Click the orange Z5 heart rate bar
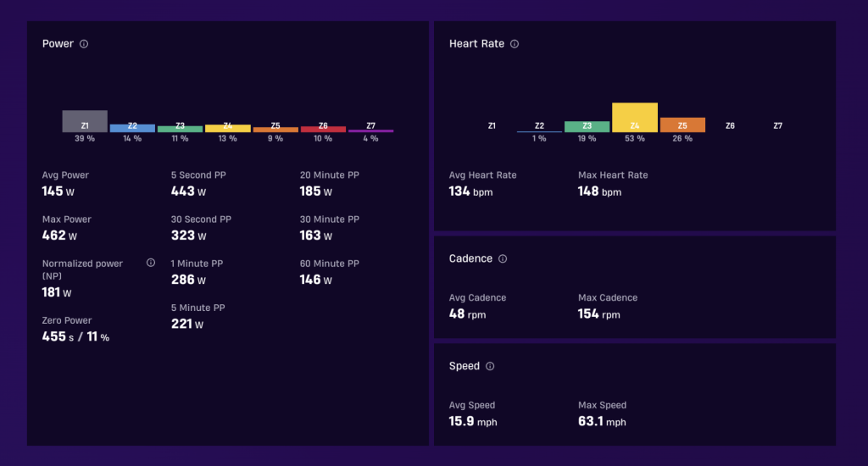The height and width of the screenshot is (466, 868). (x=682, y=125)
